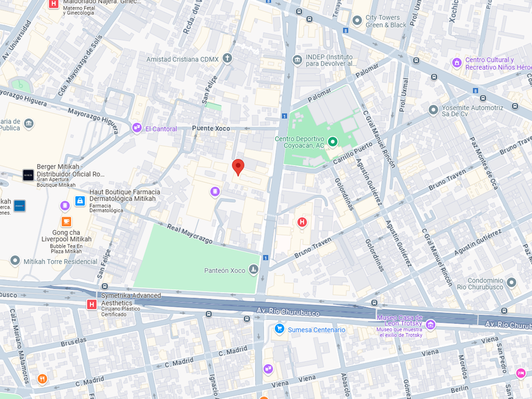Image resolution: width=532 pixels, height=399 pixels.
Task: Select the Paz Montes de Oca street label
Action: [x=483, y=163]
